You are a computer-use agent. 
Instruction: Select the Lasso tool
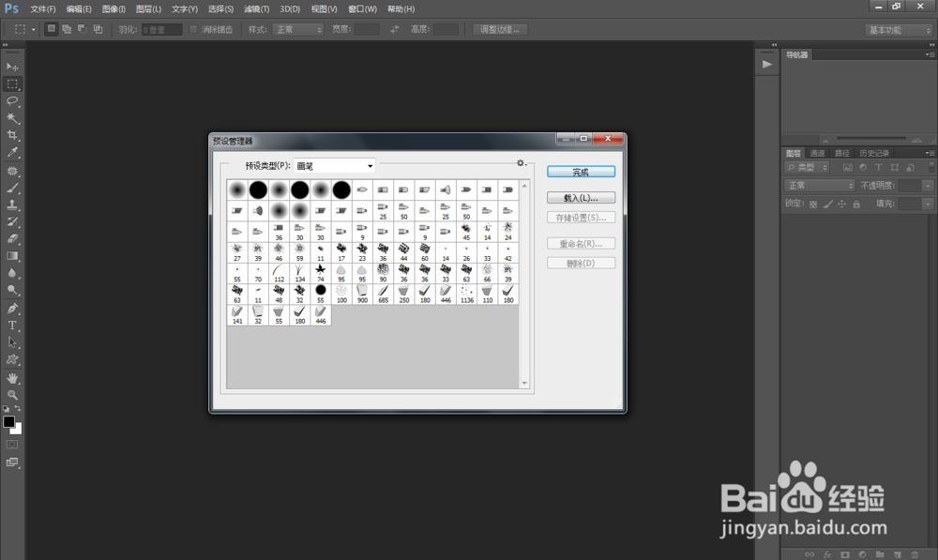coord(12,100)
